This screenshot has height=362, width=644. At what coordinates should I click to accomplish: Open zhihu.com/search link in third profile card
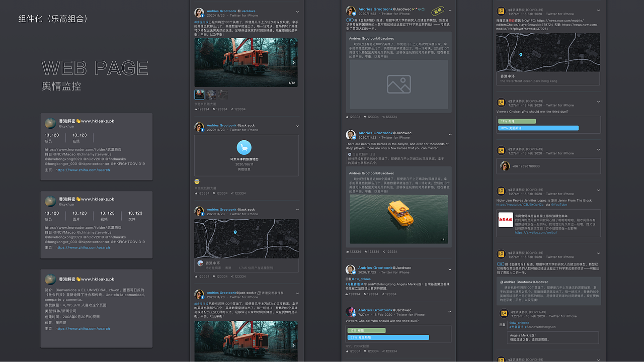(x=83, y=329)
